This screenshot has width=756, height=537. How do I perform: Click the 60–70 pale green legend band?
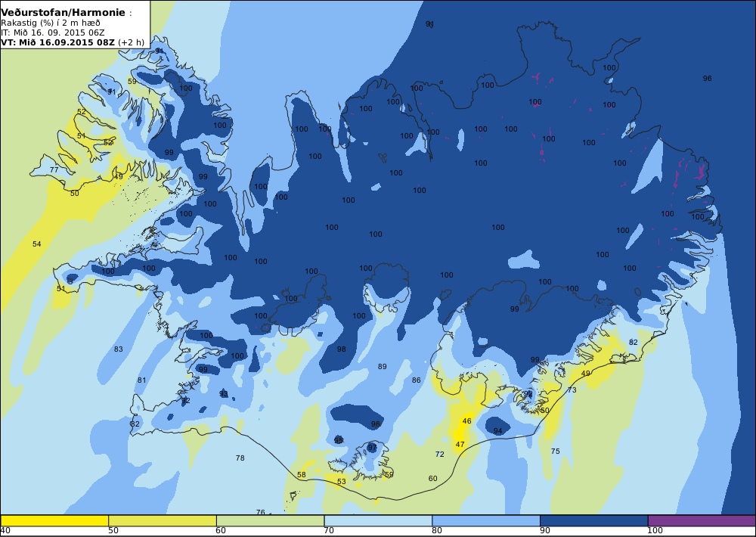(270, 520)
